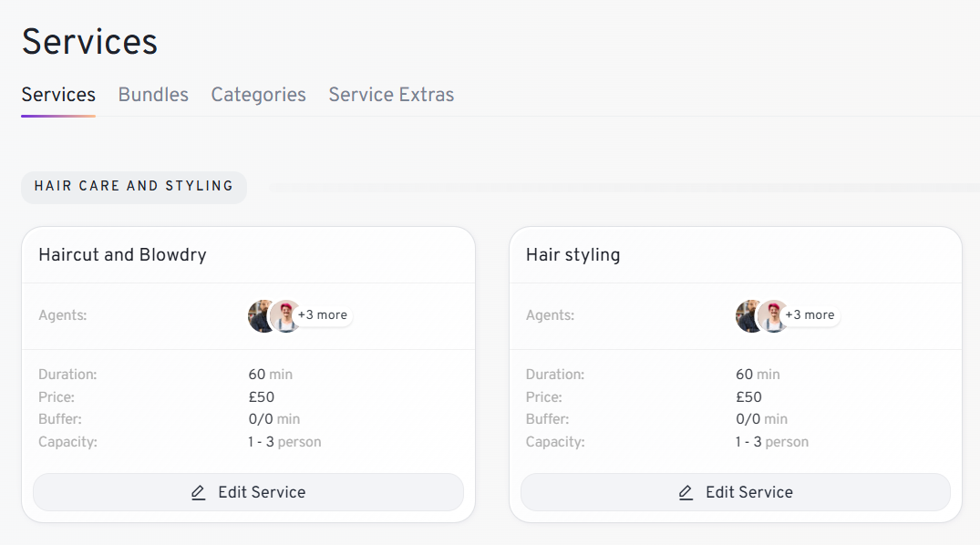The image size is (980, 545).
Task: Click second agent avatar in Haircut and Blowdry
Action: pos(286,315)
